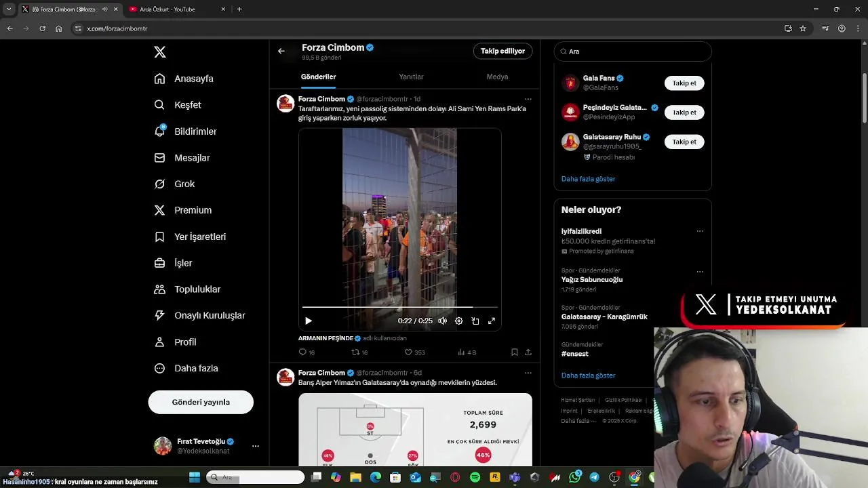Open Anasayfa home page
Screen dimensions: 868x488
point(184,79)
